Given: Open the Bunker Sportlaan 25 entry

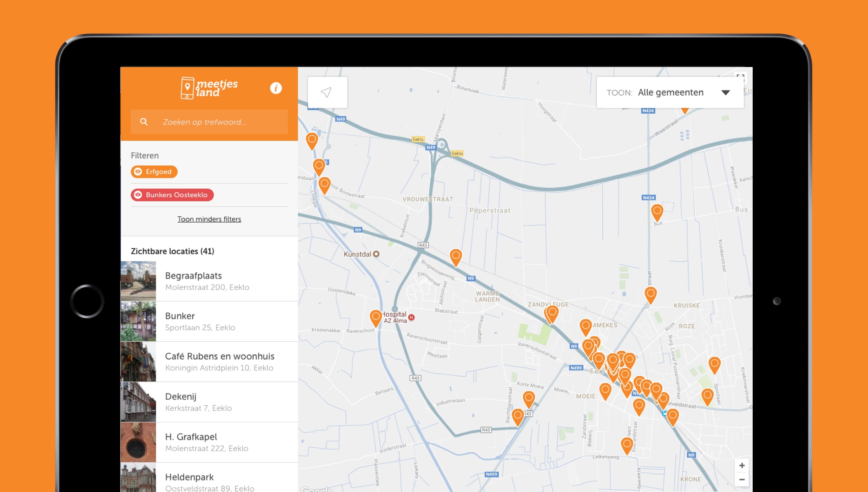Looking at the screenshot, I should [x=209, y=321].
